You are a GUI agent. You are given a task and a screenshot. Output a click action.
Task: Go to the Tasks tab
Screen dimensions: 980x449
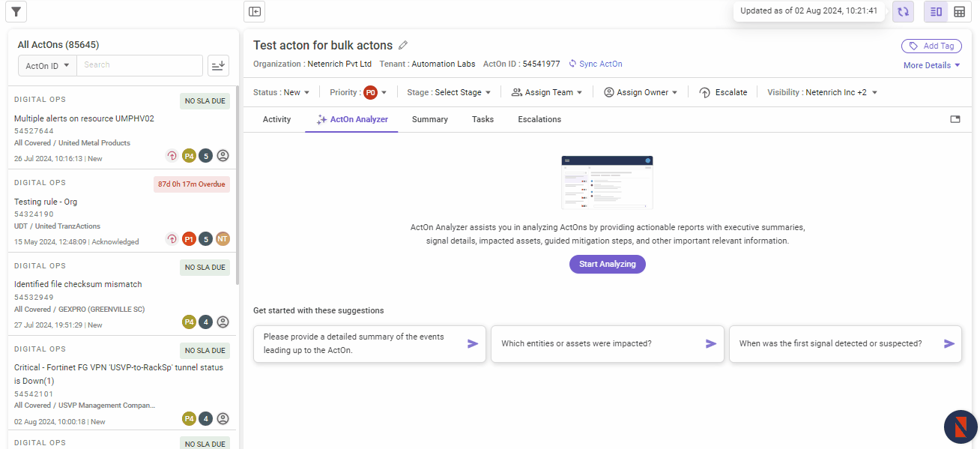483,119
